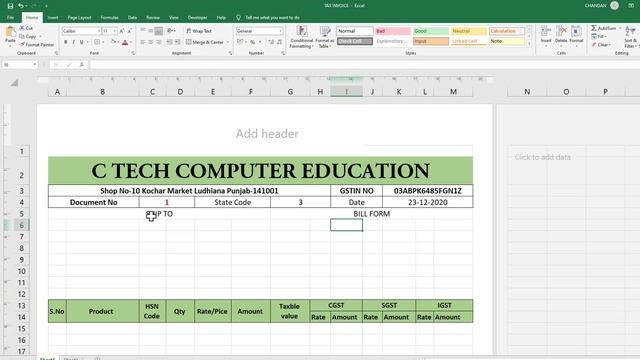Viewport: 640px width, 360px height.
Task: Increase font size with the large A icon
Action: [x=122, y=31]
